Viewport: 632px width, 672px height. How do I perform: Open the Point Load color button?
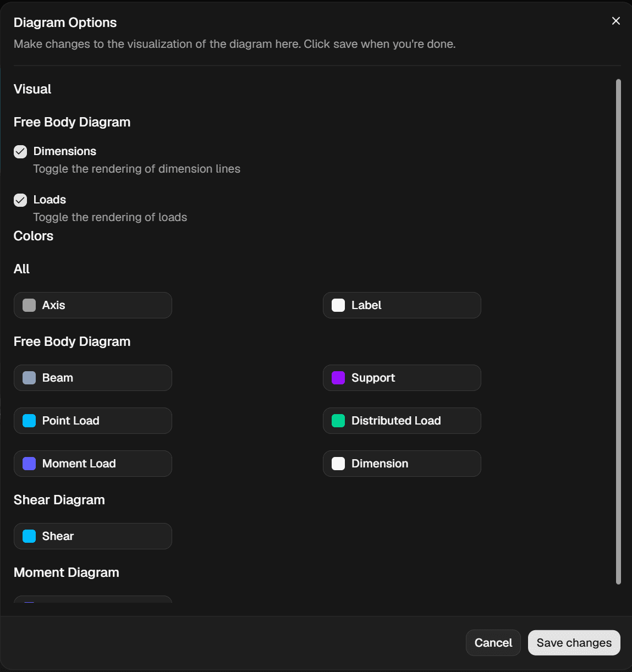[93, 421]
